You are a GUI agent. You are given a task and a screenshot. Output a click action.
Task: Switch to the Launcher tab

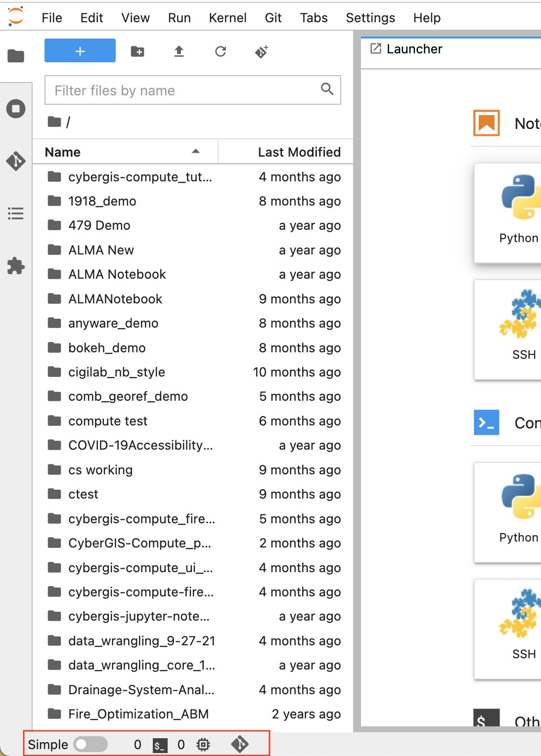414,49
